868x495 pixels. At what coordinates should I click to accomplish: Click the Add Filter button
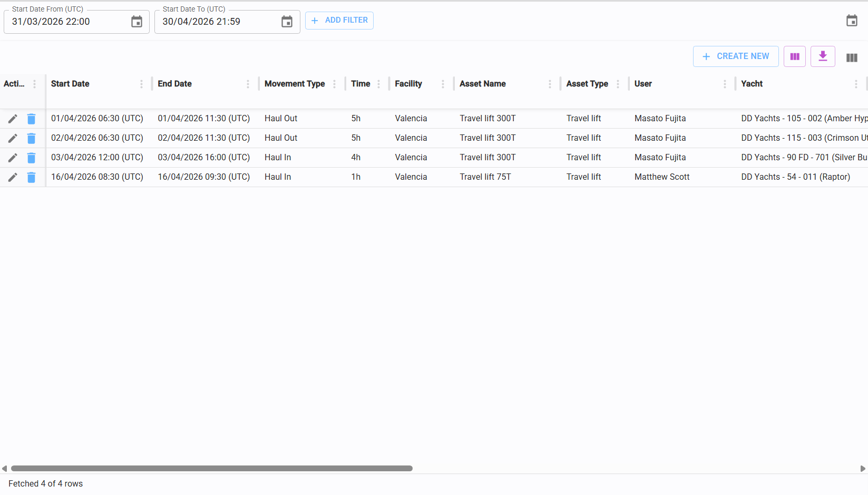pyautogui.click(x=339, y=21)
